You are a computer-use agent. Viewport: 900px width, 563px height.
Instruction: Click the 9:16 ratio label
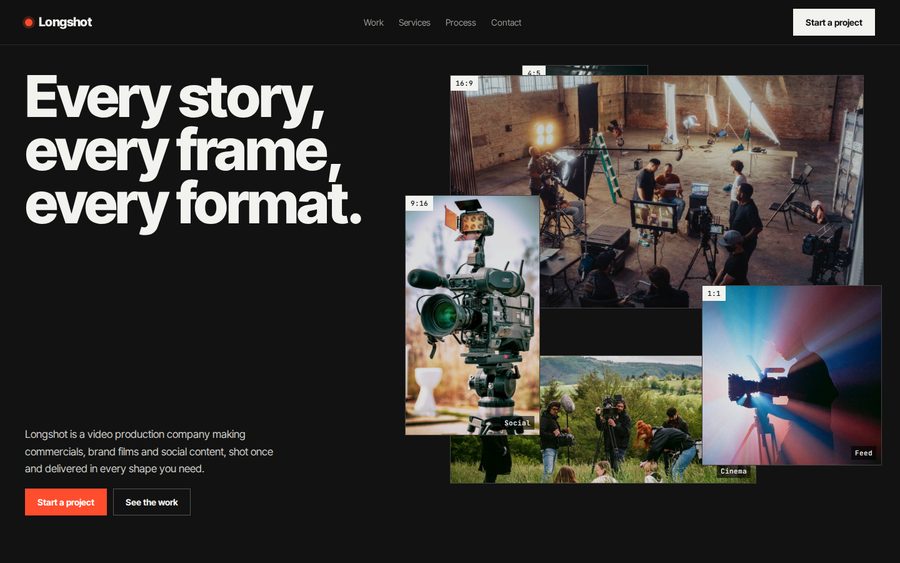[419, 203]
